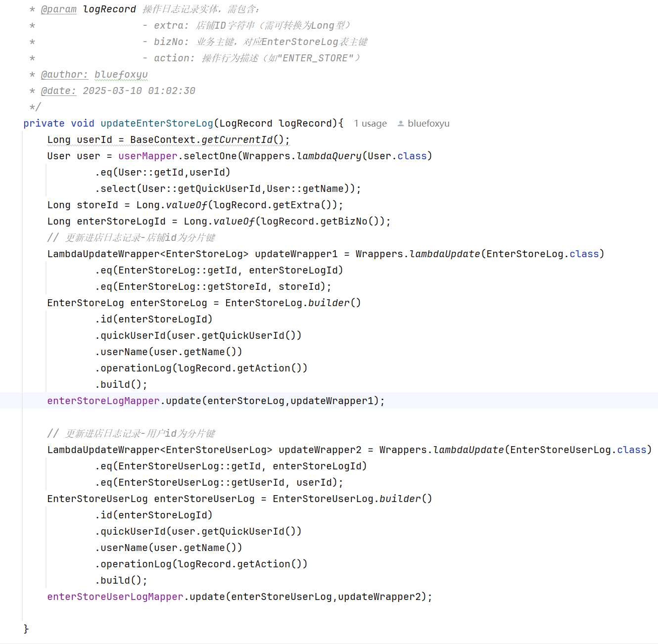This screenshot has width=658, height=644.
Task: Click lambdaQuery in the User query line
Action: tap(329, 156)
